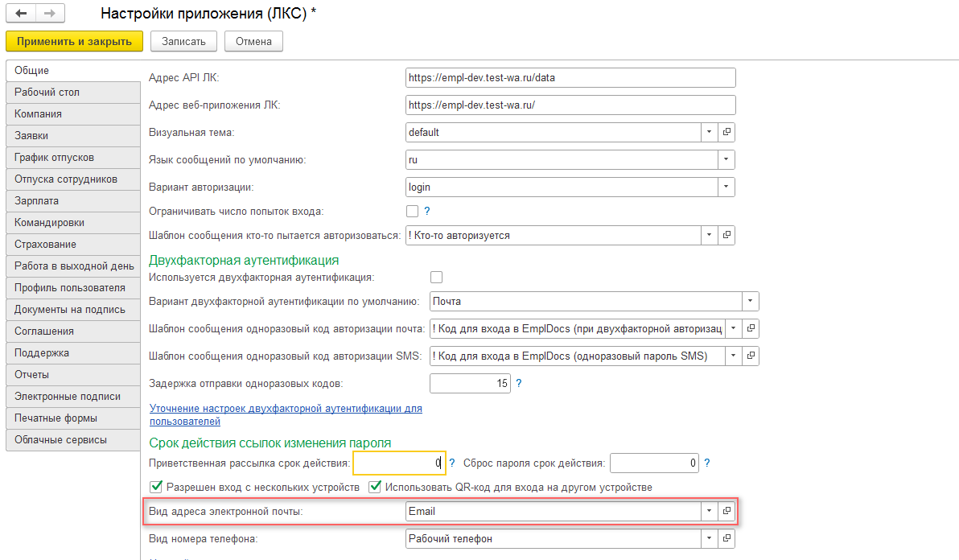Open the Визуальная тема reference form icon
959x560 pixels.
pos(726,132)
